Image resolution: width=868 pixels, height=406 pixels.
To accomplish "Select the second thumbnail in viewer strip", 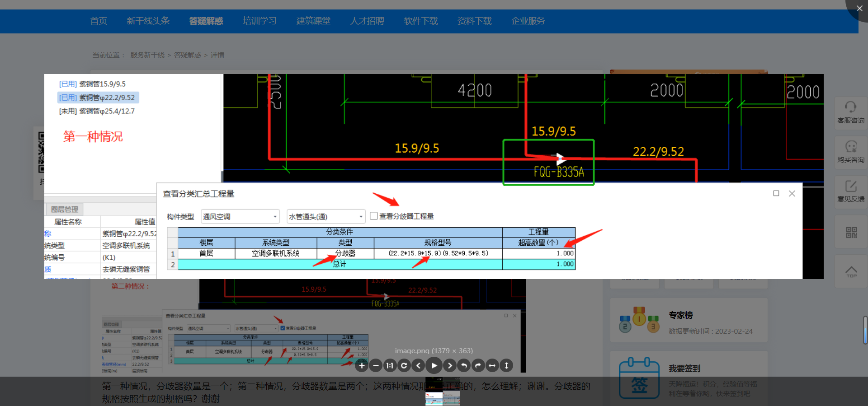I will tap(451, 391).
